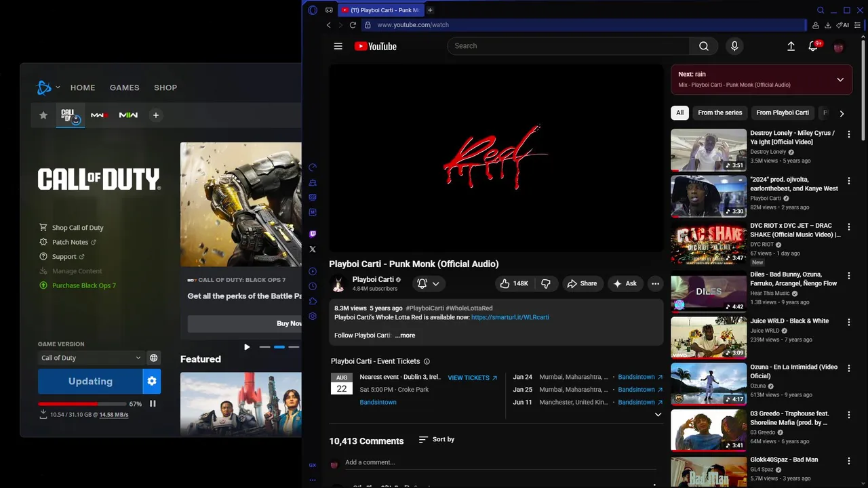The image size is (868, 488).
Task: Select the All filter chip
Action: [x=679, y=113]
